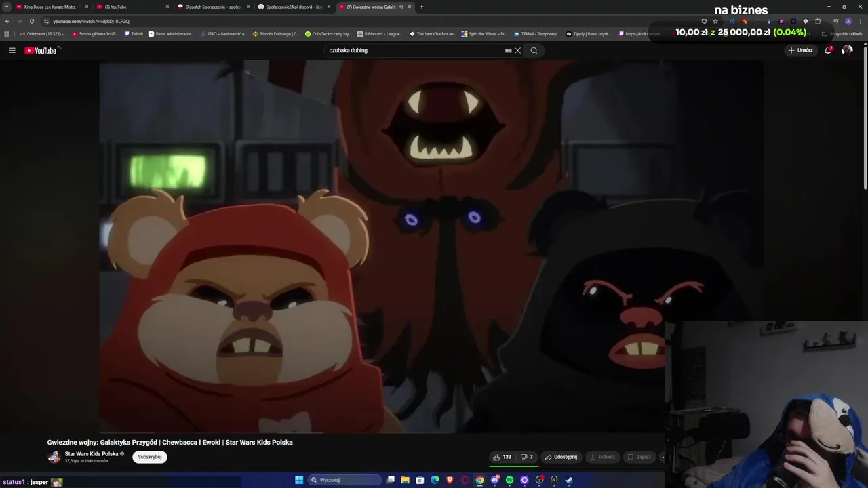Open the Spin the Wheel bookmark
Screen dimensions: 868x488
tap(484, 33)
